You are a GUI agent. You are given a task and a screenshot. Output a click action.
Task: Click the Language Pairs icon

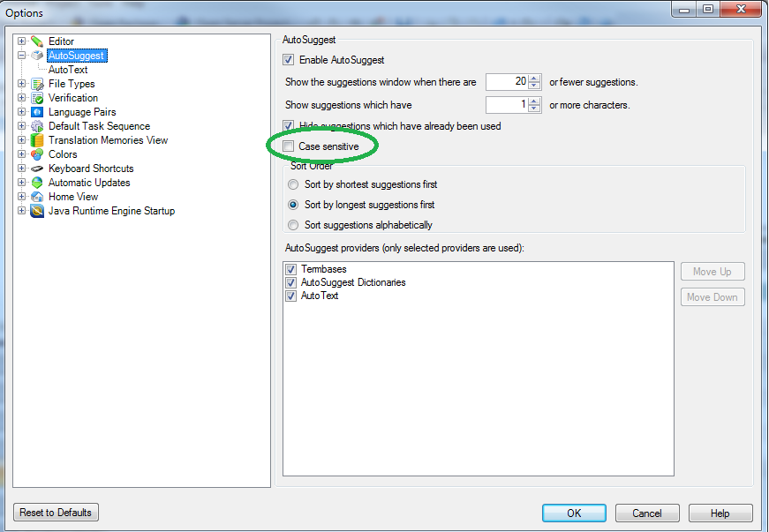pyautogui.click(x=37, y=112)
